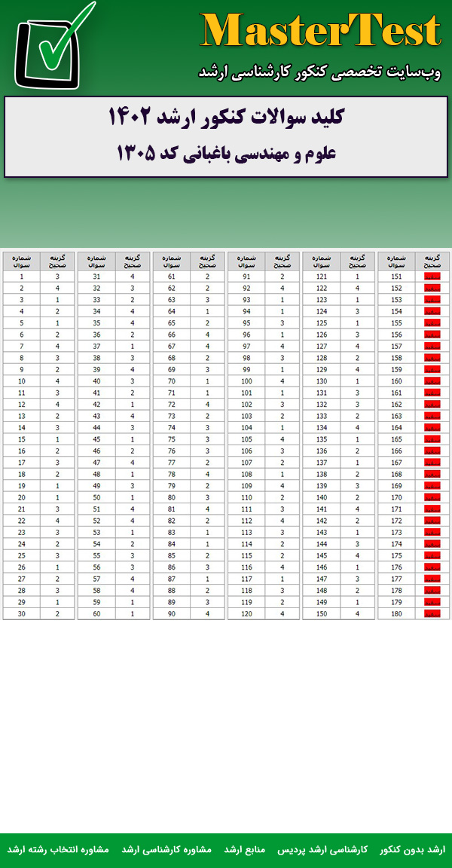Select the question number 100 cell
Viewport: 452px width, 868px height.
coord(246,381)
